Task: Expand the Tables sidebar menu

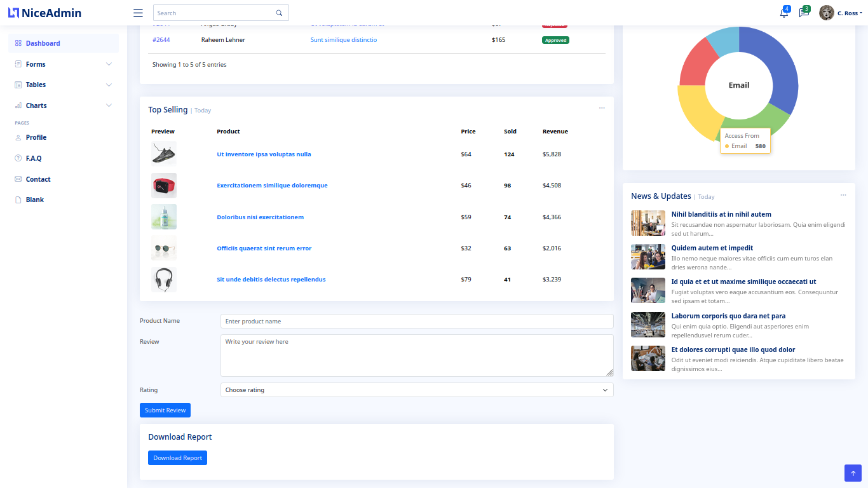Action: (x=63, y=85)
